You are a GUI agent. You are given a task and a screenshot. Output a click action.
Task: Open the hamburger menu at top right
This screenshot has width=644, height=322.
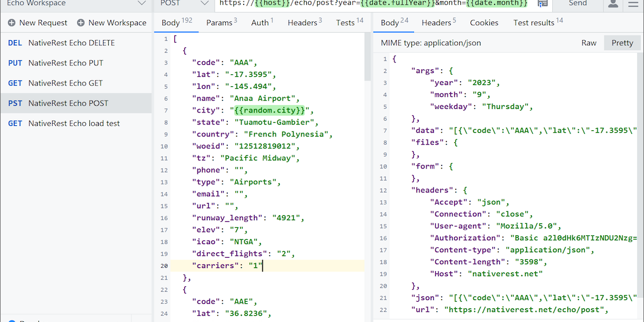[632, 4]
